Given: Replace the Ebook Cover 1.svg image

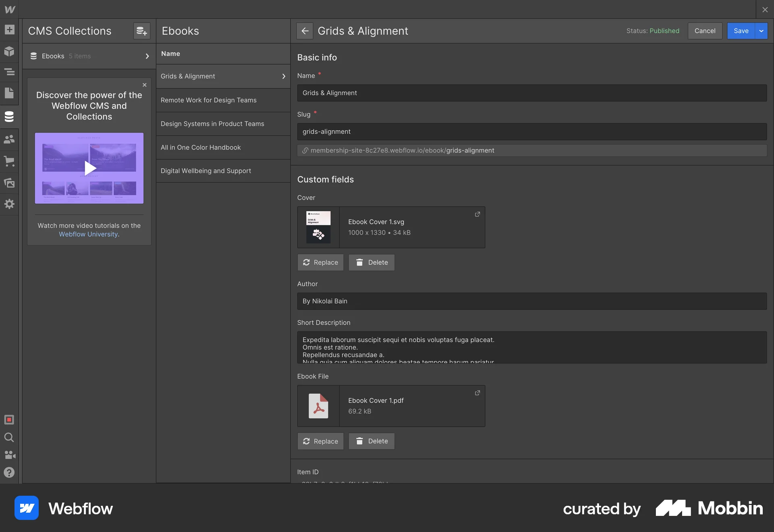Looking at the screenshot, I should click(320, 262).
